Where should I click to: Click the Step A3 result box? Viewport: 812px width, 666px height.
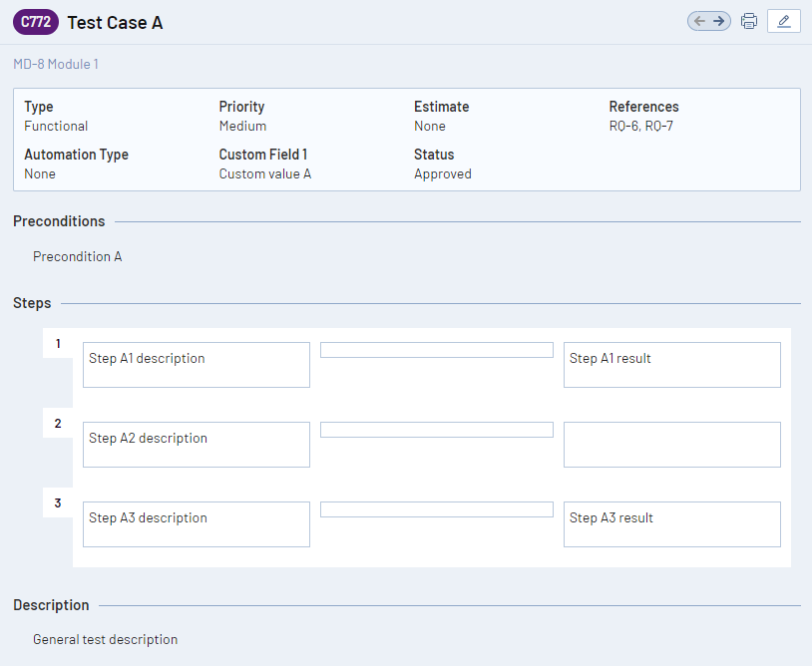(671, 524)
